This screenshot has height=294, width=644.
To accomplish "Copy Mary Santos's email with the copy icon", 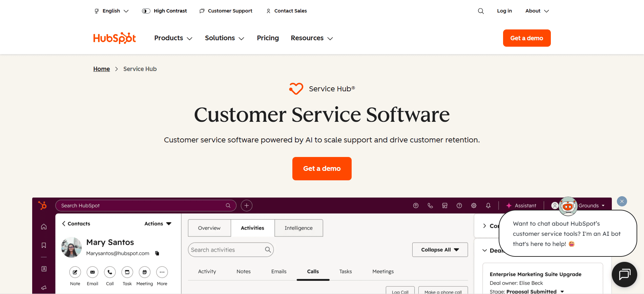I will coord(157,253).
